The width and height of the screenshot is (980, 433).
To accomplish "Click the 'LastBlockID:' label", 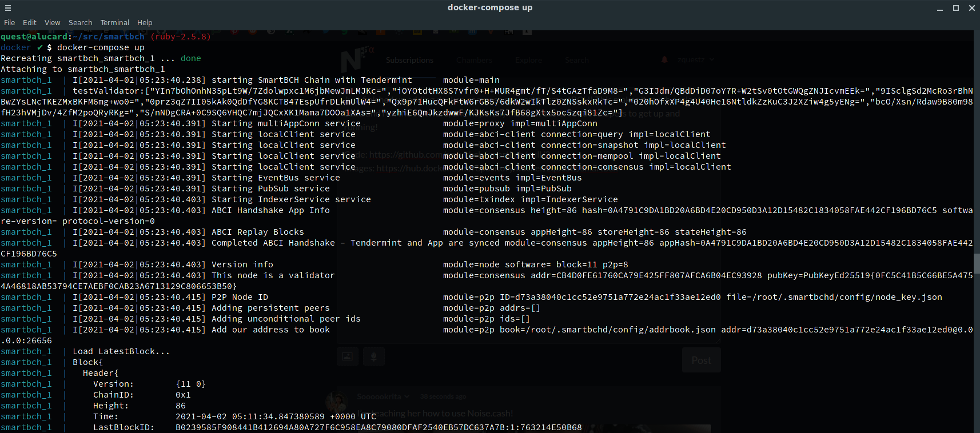I will coord(124,427).
